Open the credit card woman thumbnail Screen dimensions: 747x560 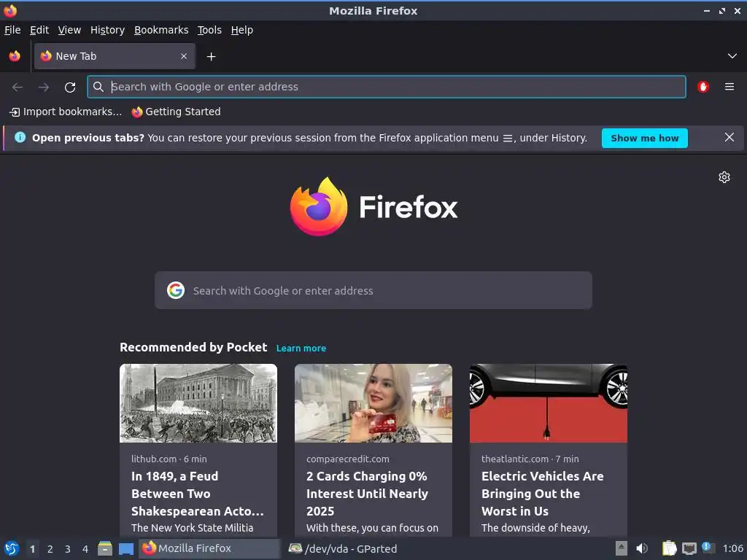(373, 403)
